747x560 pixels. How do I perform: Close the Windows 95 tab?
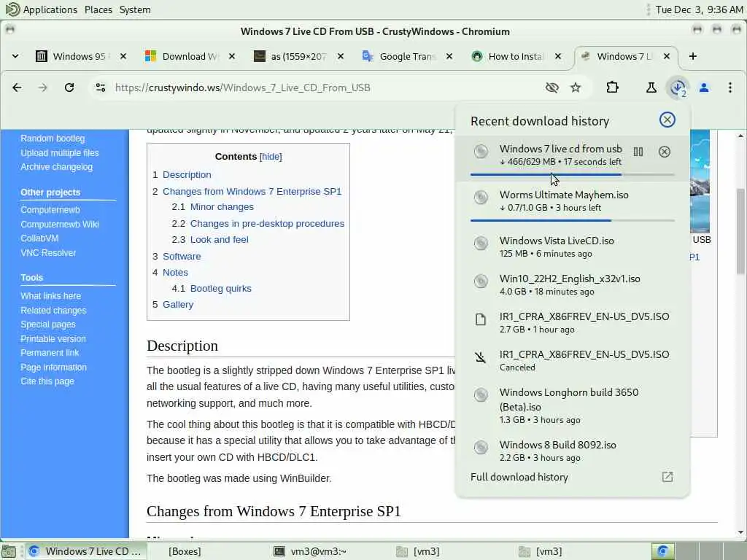123,56
